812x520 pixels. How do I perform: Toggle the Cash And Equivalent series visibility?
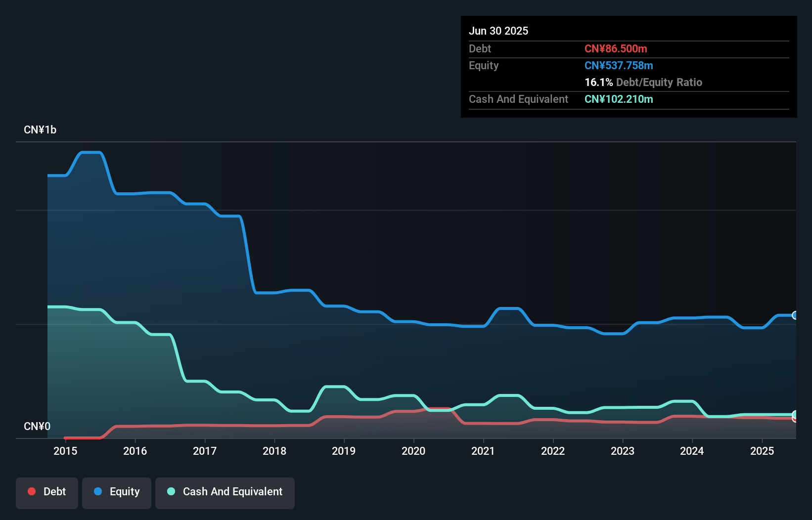click(225, 492)
